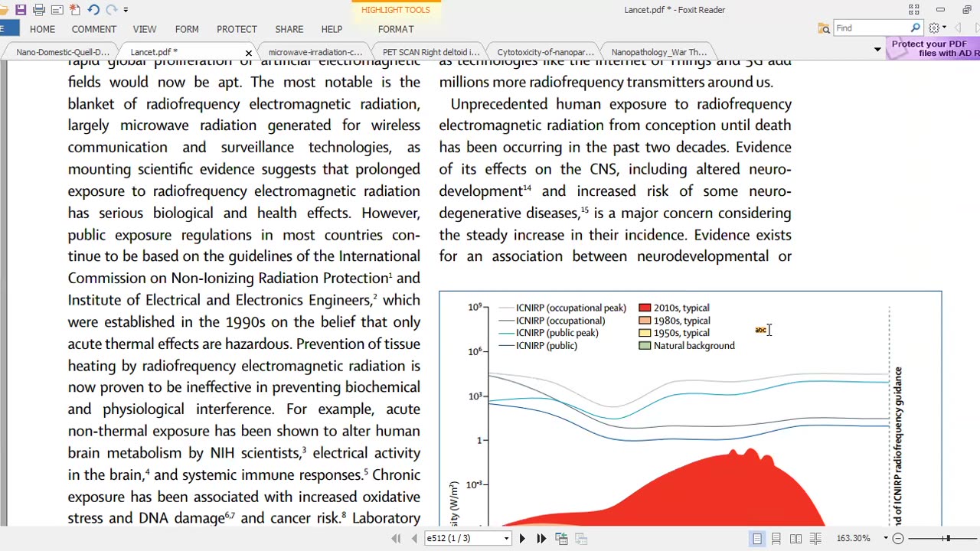Viewport: 980px width, 551px height.
Task: Open the FORMAT ribbon tab
Action: pos(396,29)
